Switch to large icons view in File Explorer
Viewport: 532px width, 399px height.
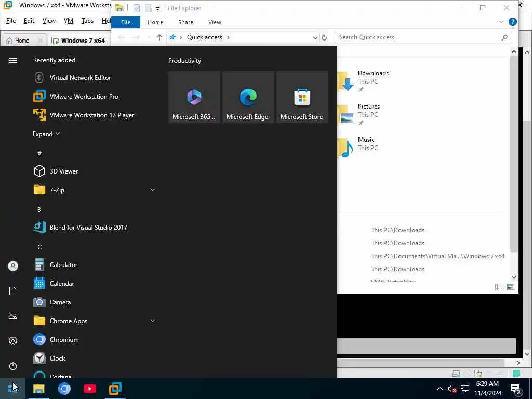click(x=510, y=287)
